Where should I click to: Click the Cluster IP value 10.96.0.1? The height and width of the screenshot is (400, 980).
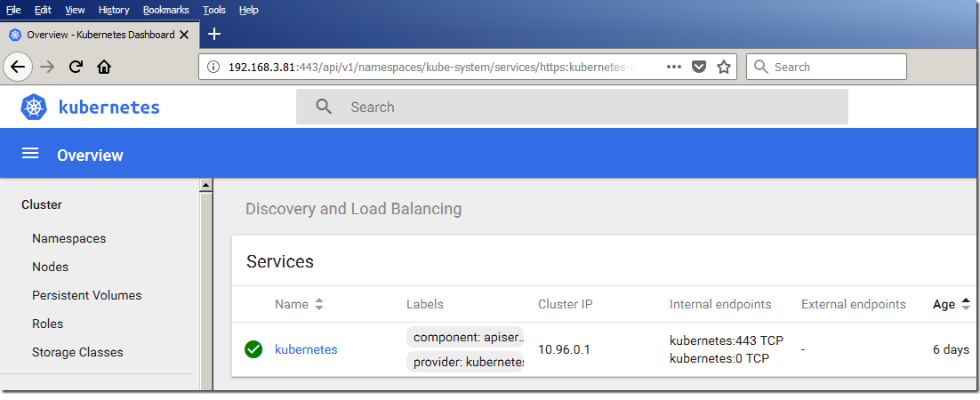(x=564, y=349)
